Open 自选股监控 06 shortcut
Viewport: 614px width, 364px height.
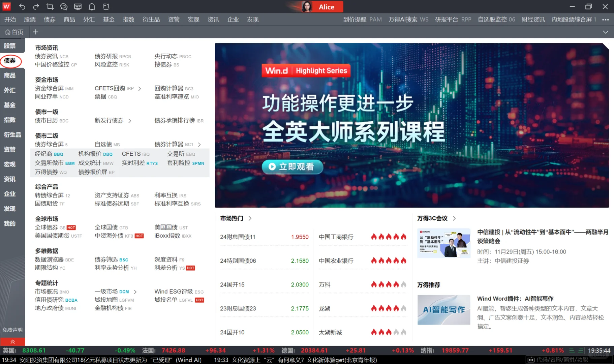496,20
